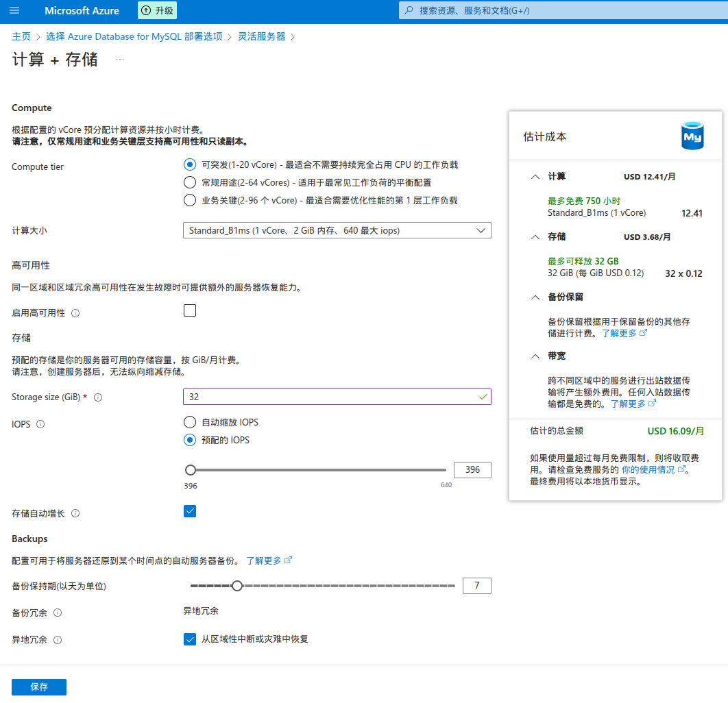Select 自动缩放 IOPS option
This screenshot has height=703, width=728.
pos(189,422)
